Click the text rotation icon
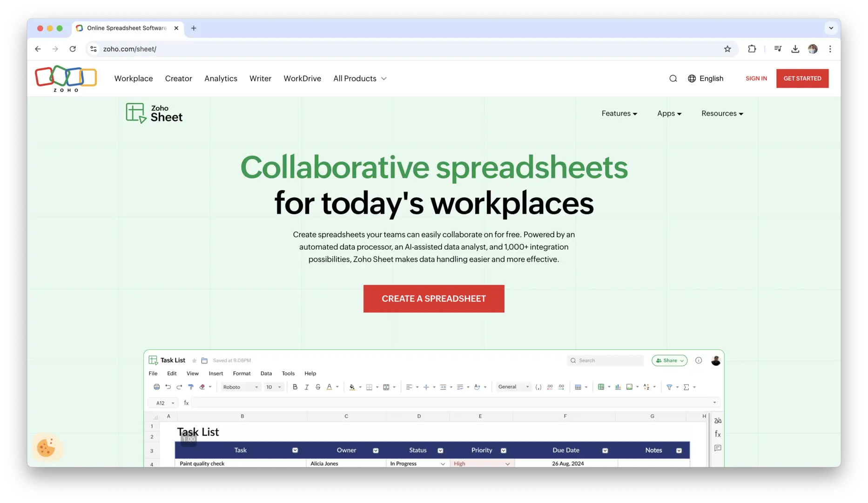The width and height of the screenshot is (868, 503). point(477,387)
